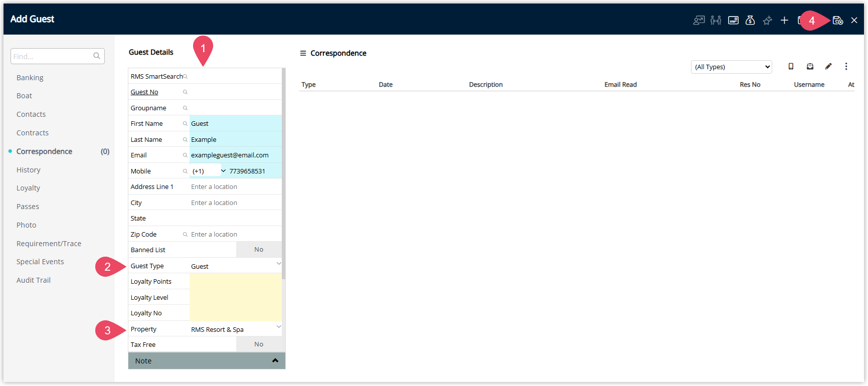The height and width of the screenshot is (386, 868).
Task: Click the Address Line 1 location field
Action: click(235, 186)
